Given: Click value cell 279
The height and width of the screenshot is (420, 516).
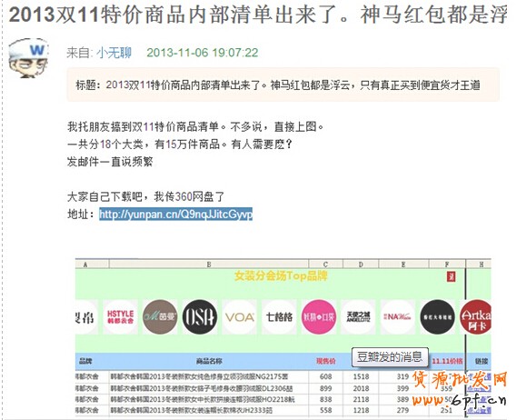Looking at the screenshot, I should point(402,410).
